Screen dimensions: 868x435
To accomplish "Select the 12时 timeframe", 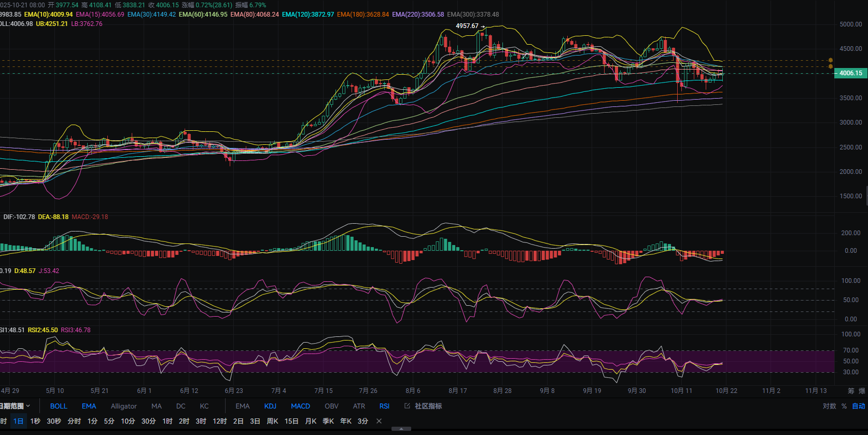I will click(x=220, y=421).
